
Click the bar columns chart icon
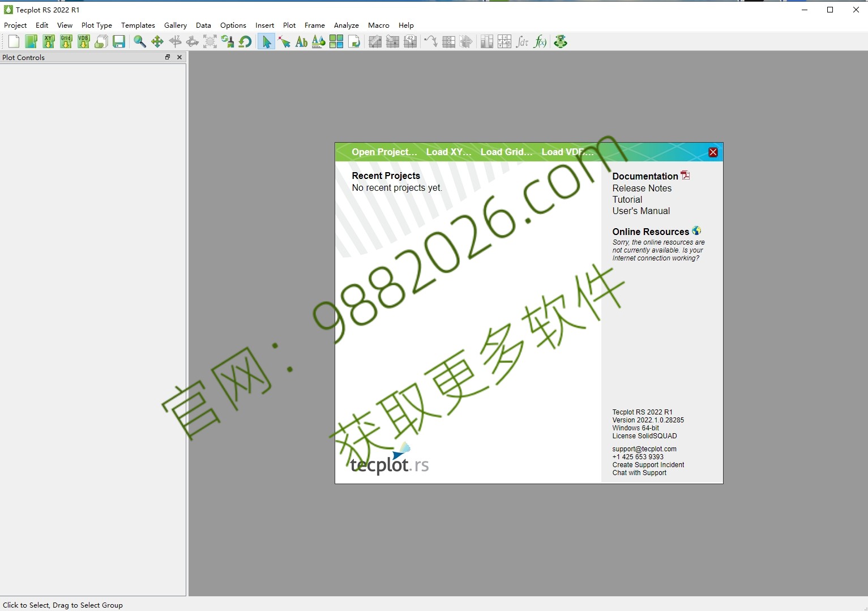487,41
